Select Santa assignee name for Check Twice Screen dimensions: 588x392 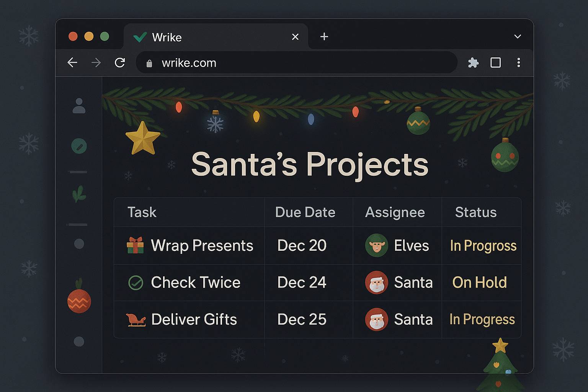(x=413, y=283)
